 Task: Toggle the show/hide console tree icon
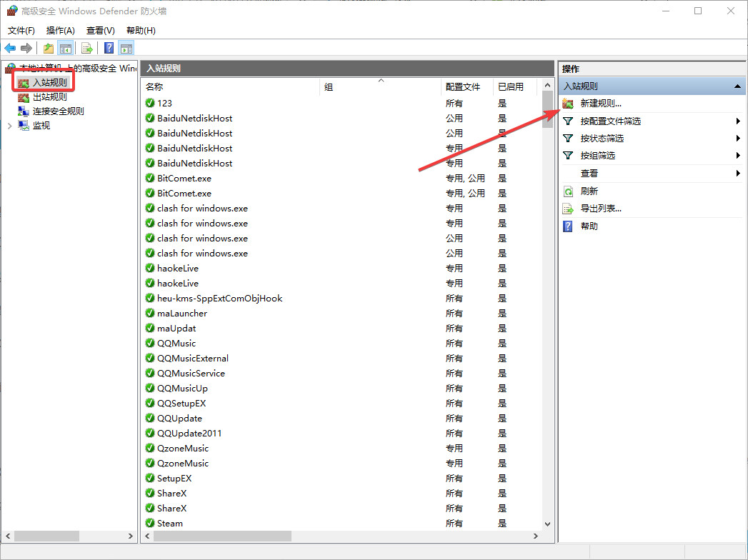point(65,48)
